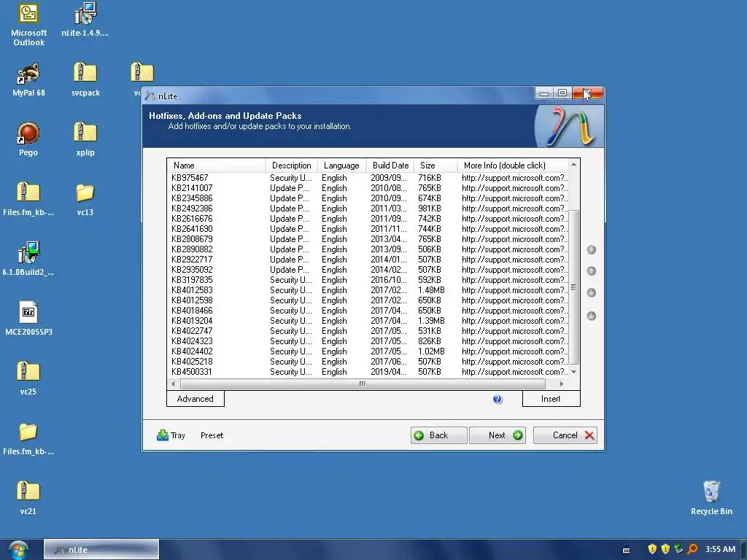Click the Tray icon in nLite footer
The image size is (747, 560).
[x=163, y=435]
